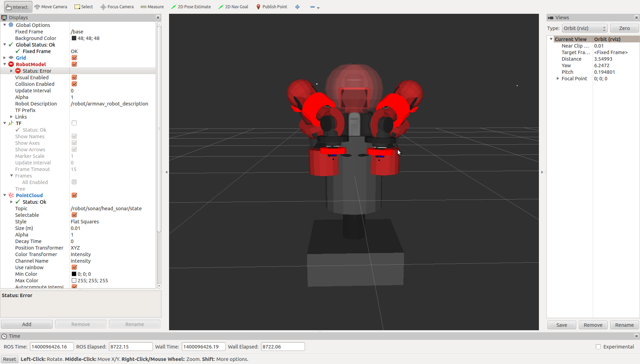Click the Grid display icon
640x364 pixels.
click(x=11, y=58)
